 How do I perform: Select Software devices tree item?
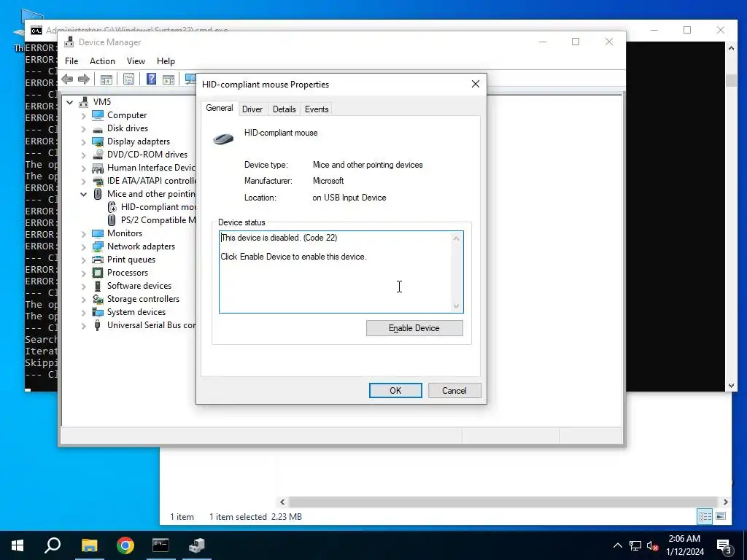click(x=139, y=286)
